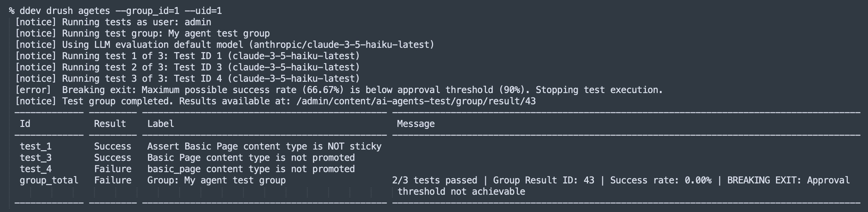Click the results URL path /admin/content/ai-agents-test/group/result/43
The width and height of the screenshot is (868, 212).
(x=416, y=101)
